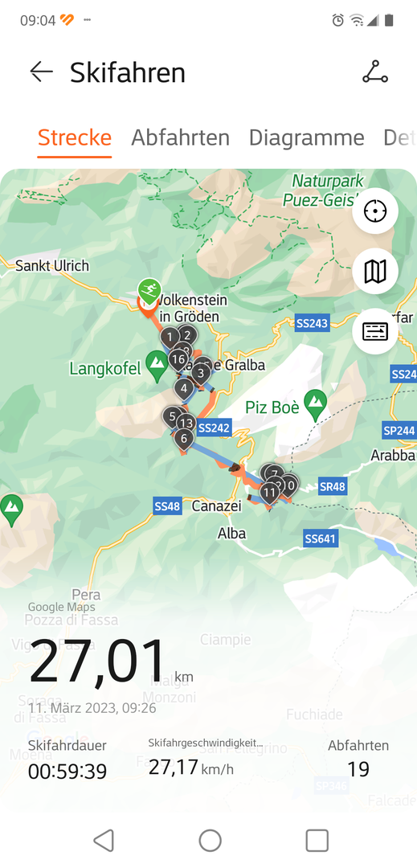Select run marker 6 on map
The height and width of the screenshot is (868, 417).
[184, 440]
